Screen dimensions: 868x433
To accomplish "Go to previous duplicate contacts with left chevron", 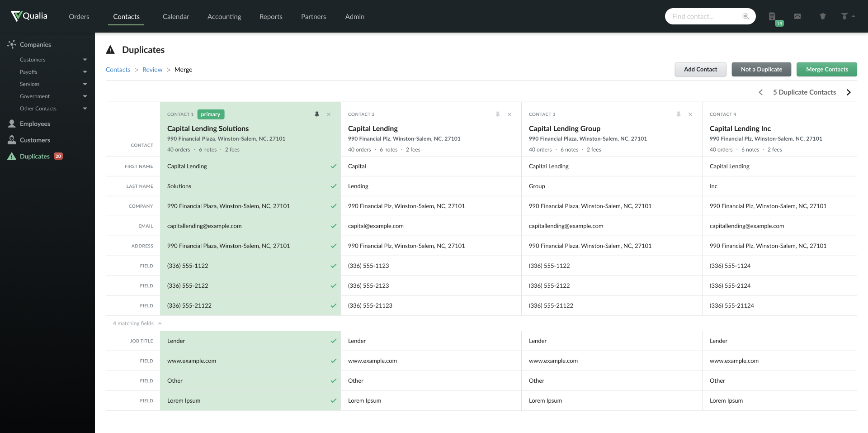I will [x=760, y=92].
